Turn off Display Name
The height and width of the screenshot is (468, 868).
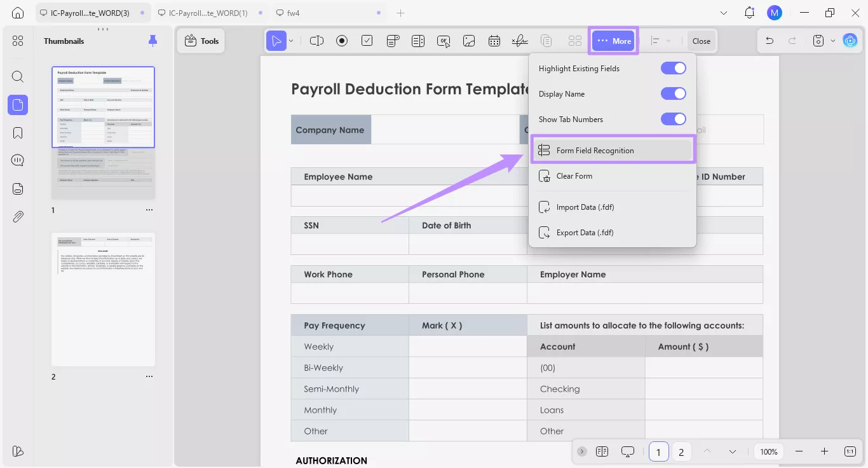(x=673, y=93)
